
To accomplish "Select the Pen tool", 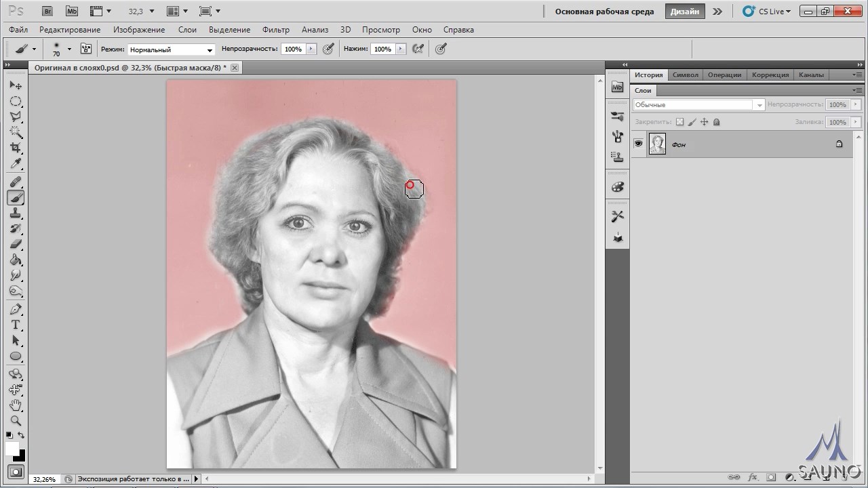I will [x=16, y=309].
